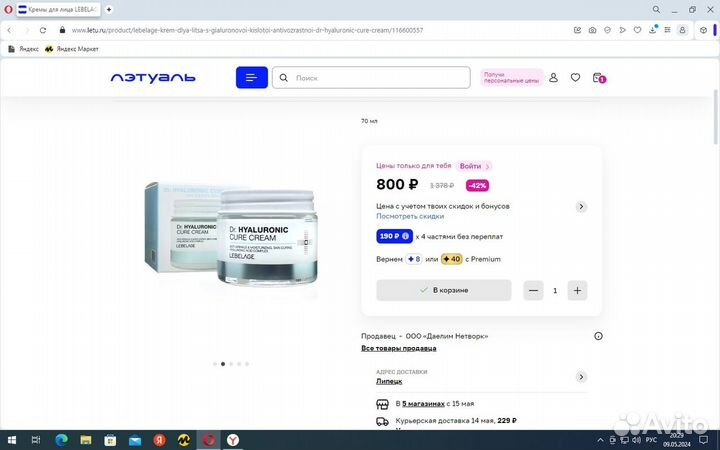720x450 pixels.
Task: Select third image carousel dot
Action: [x=231, y=364]
